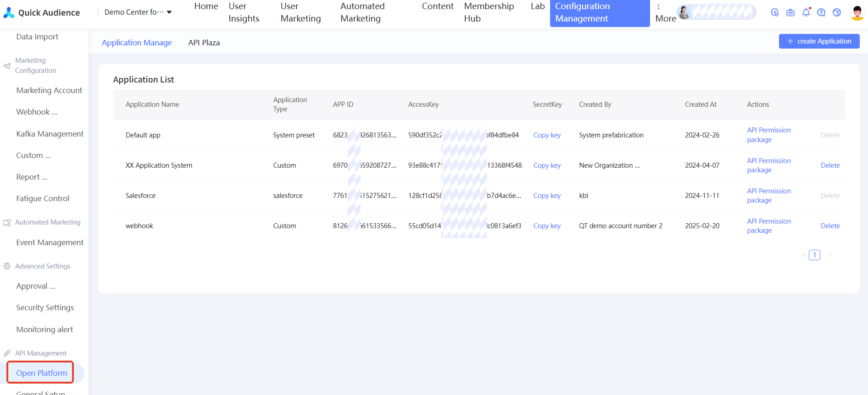Open the More menu with dots icon
Image resolution: width=868 pixels, height=395 pixels.
[x=666, y=12]
